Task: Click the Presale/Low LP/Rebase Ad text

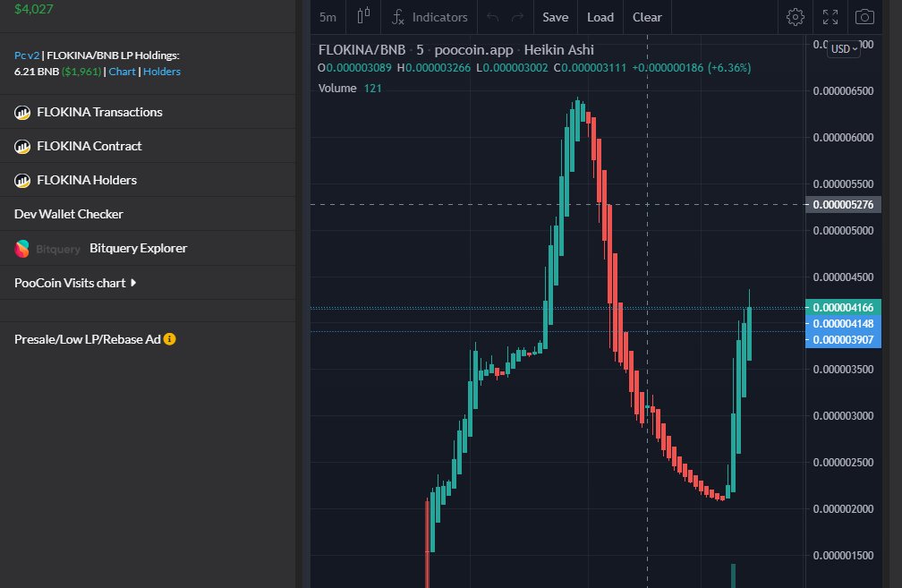Action: click(88, 339)
